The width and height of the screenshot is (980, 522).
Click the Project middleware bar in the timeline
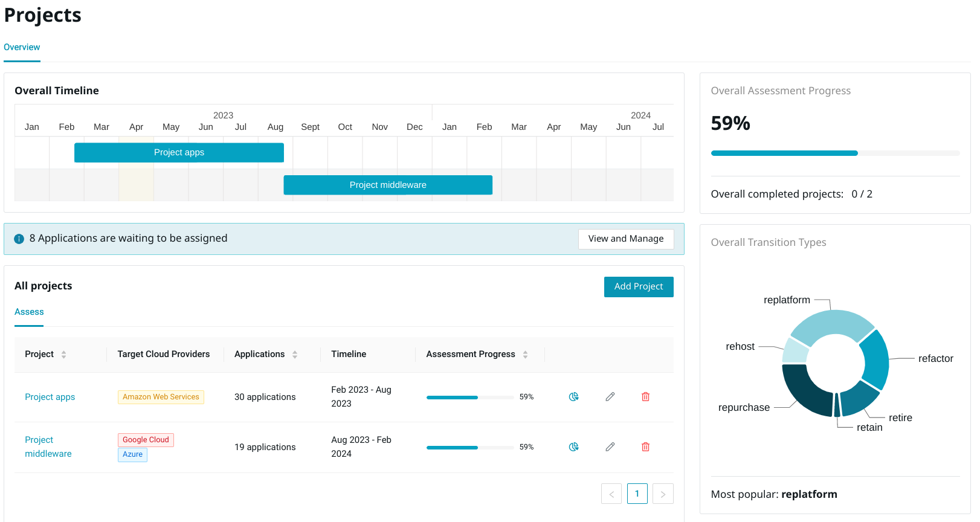click(x=388, y=185)
